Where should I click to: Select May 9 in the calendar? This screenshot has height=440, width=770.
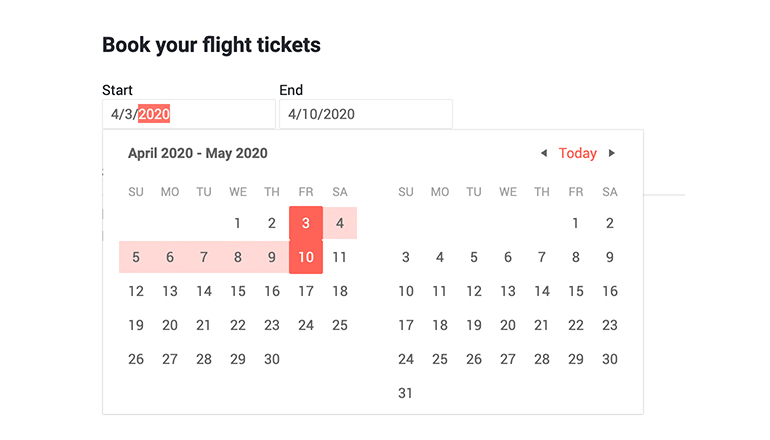point(610,257)
